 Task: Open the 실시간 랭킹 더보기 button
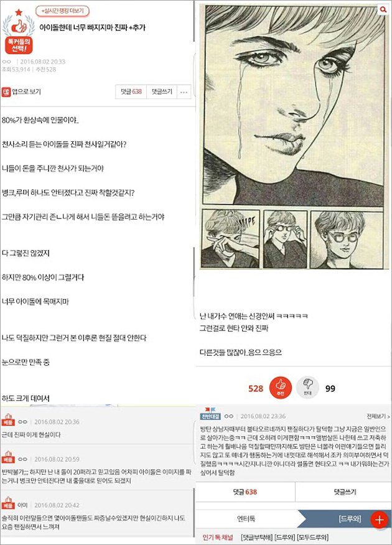62,11
